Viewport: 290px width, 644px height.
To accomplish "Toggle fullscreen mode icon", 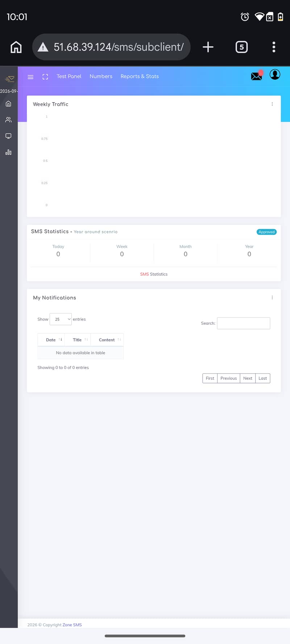I will (x=45, y=77).
